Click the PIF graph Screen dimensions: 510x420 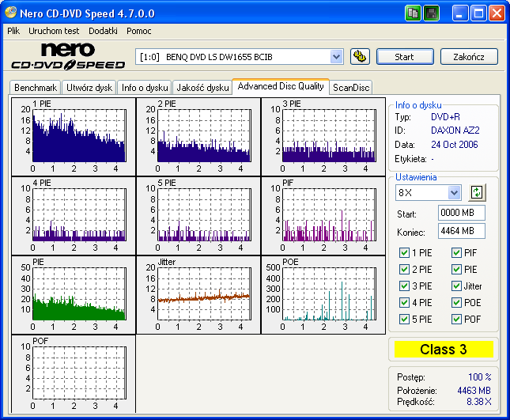pyautogui.click(x=329, y=214)
